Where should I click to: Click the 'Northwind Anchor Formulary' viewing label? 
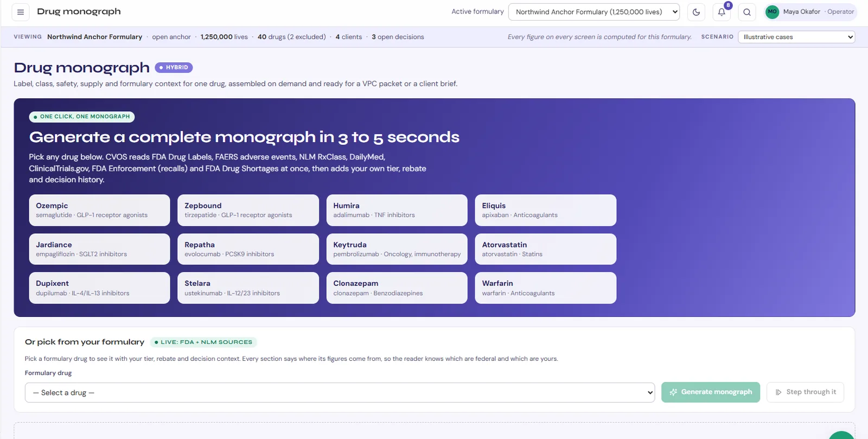(x=94, y=37)
